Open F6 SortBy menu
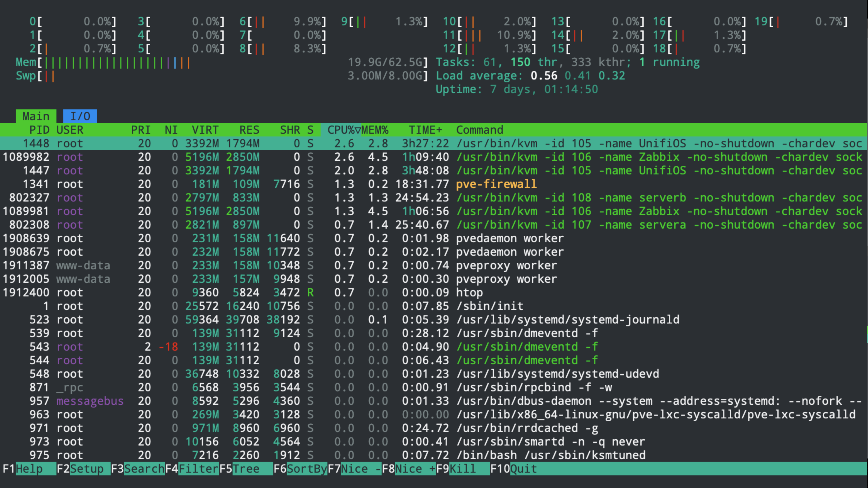This screenshot has width=868, height=488. click(x=300, y=469)
